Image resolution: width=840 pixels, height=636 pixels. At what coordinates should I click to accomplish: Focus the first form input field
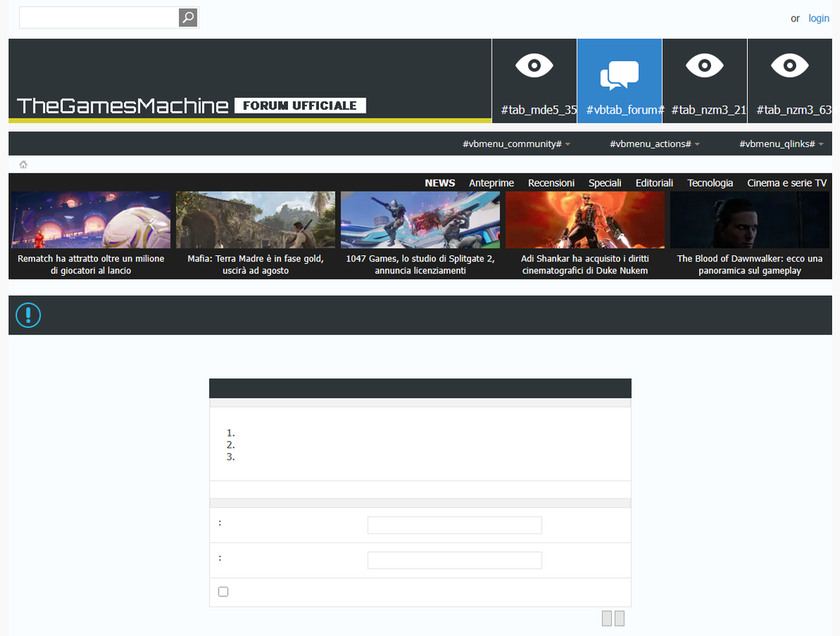tap(455, 525)
